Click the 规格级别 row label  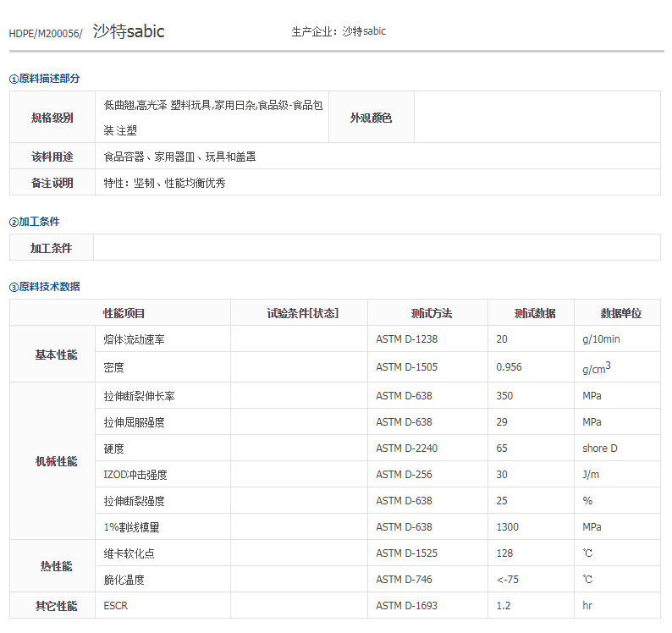(52, 118)
